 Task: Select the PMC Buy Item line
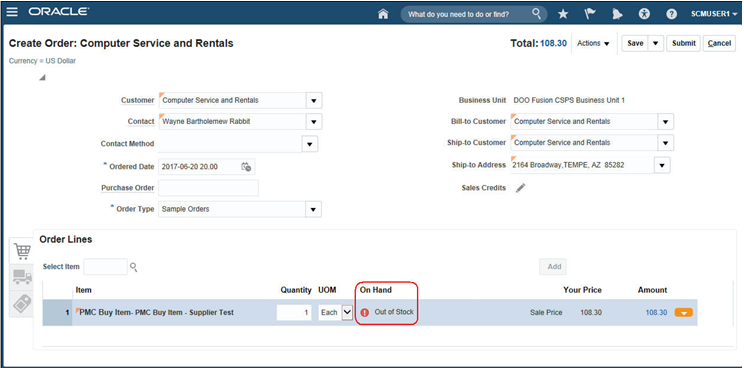click(157, 313)
